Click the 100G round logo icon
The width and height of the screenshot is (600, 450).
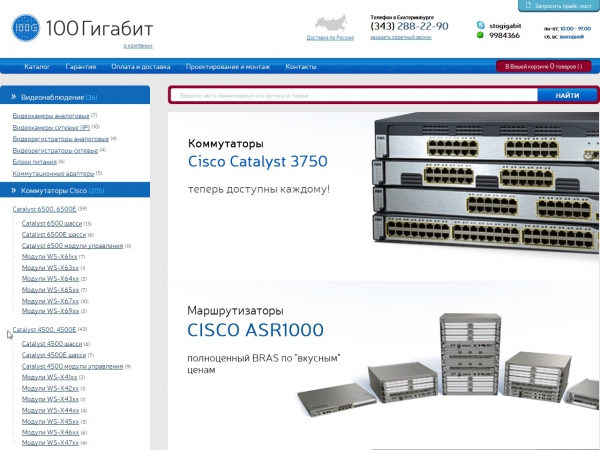26,28
